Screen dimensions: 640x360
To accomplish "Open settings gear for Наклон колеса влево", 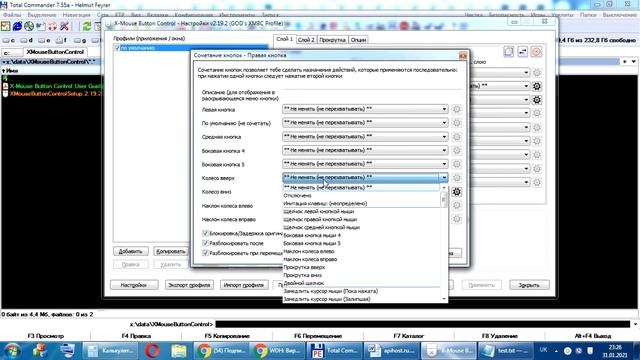I will tap(457, 206).
